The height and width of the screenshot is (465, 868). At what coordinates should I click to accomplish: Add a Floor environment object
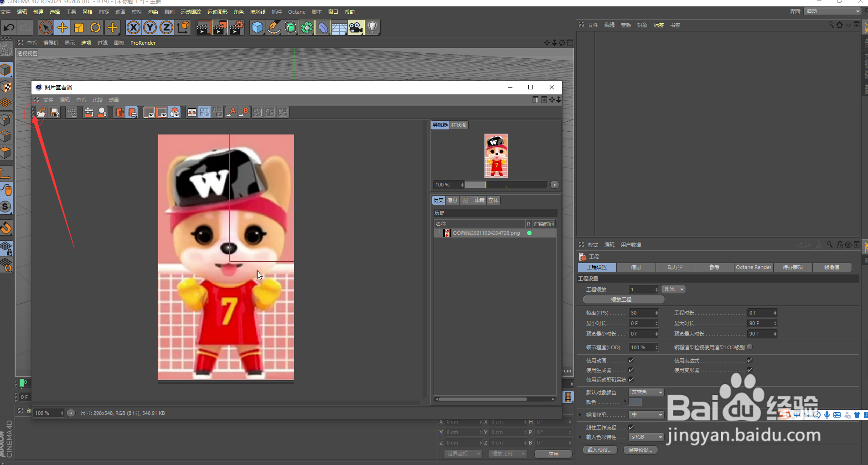(x=339, y=28)
